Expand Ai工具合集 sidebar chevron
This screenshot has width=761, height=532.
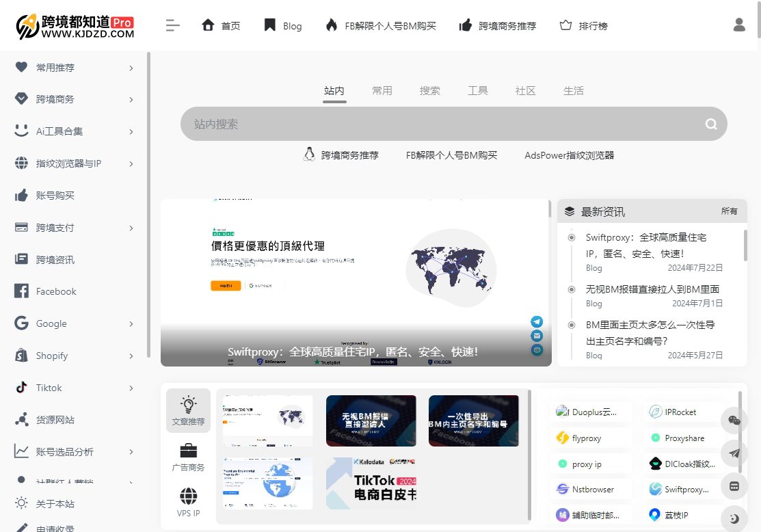[131, 131]
